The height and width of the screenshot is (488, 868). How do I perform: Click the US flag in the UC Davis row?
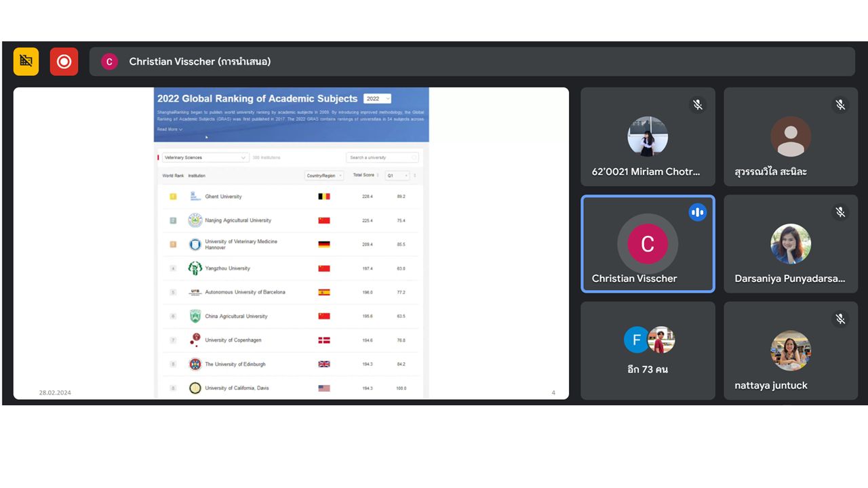(x=324, y=388)
